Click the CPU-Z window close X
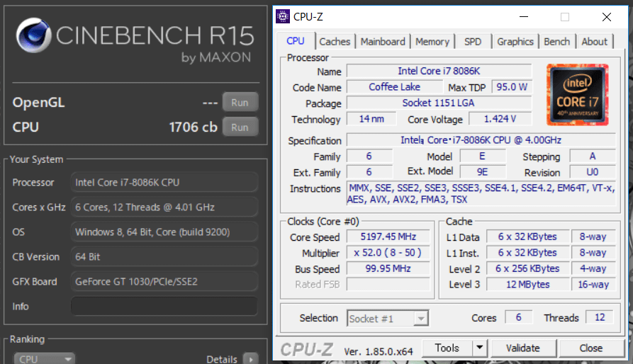Screen dimensions: 633x364 tap(606, 17)
